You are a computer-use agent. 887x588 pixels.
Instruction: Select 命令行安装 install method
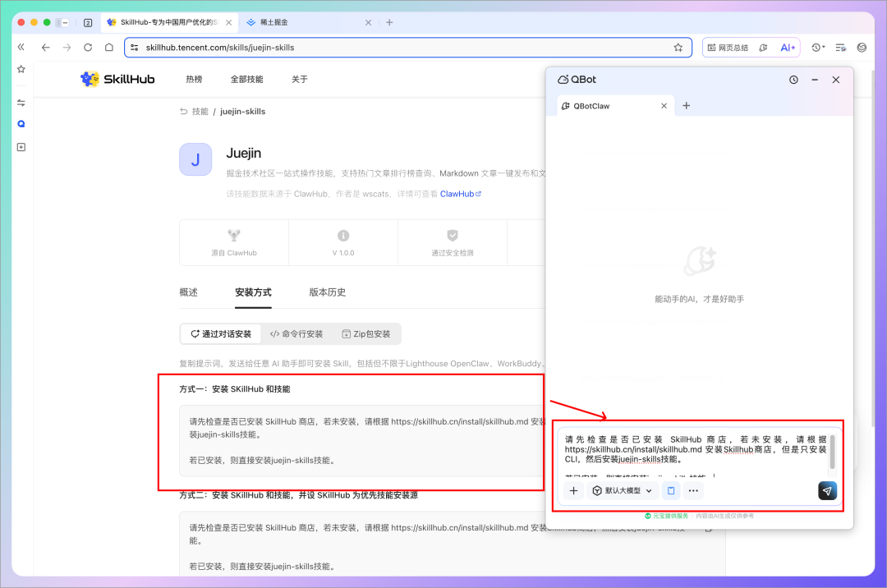coord(296,334)
